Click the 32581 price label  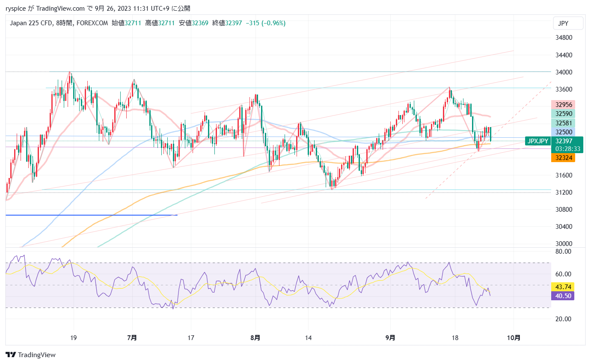coord(563,123)
